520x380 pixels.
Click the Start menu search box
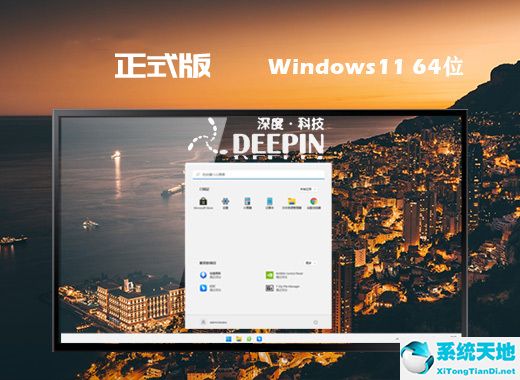pyautogui.click(x=259, y=174)
